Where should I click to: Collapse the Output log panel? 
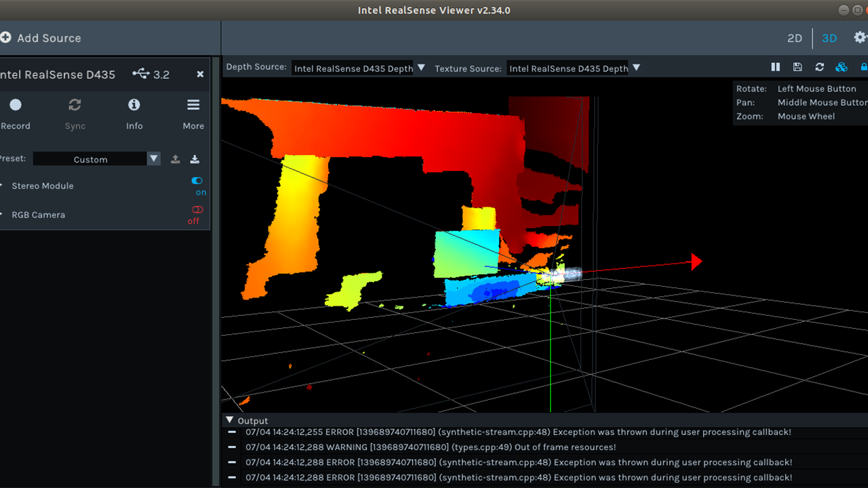pos(229,420)
